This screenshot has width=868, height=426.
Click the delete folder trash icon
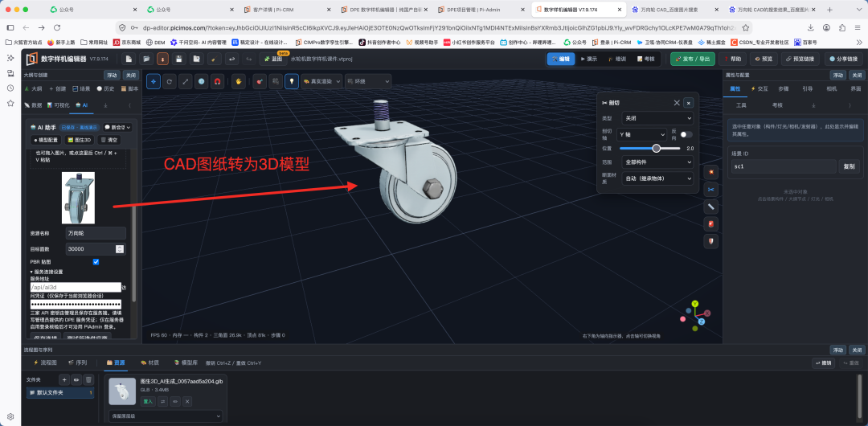pyautogui.click(x=88, y=379)
